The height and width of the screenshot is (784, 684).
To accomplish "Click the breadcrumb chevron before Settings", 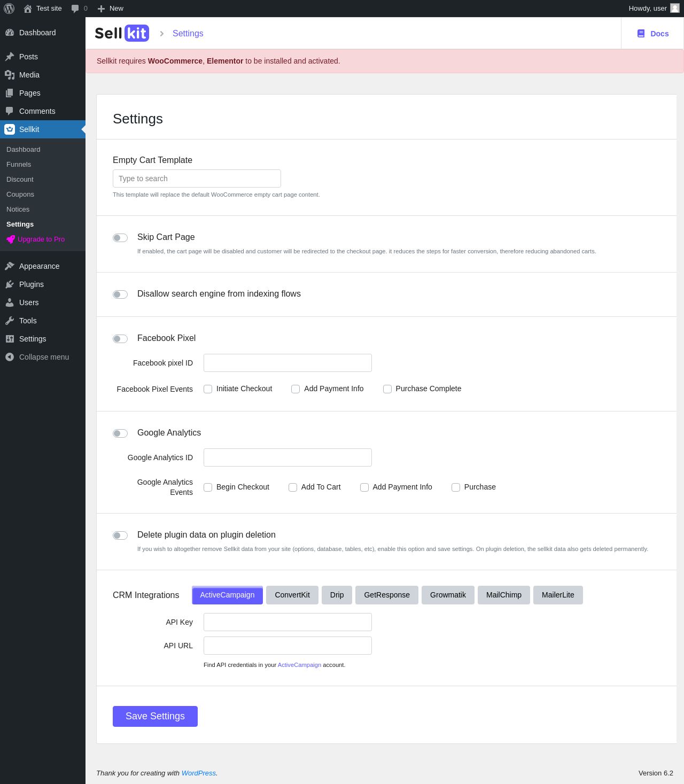I will (x=161, y=34).
